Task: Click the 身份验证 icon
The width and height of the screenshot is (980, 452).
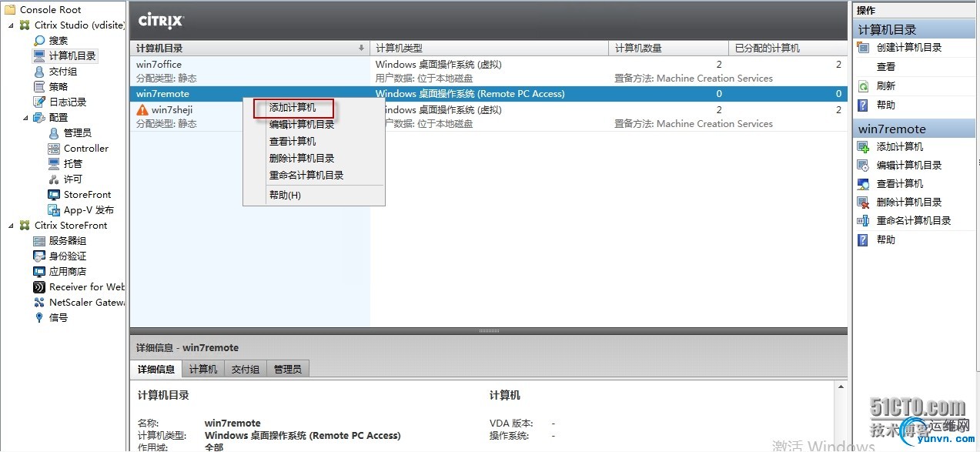Action: (x=39, y=256)
